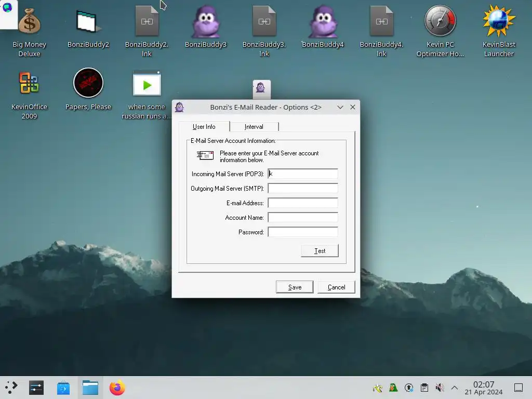532x399 pixels.
Task: Open the Discover store taskbar icon
Action: 63,388
